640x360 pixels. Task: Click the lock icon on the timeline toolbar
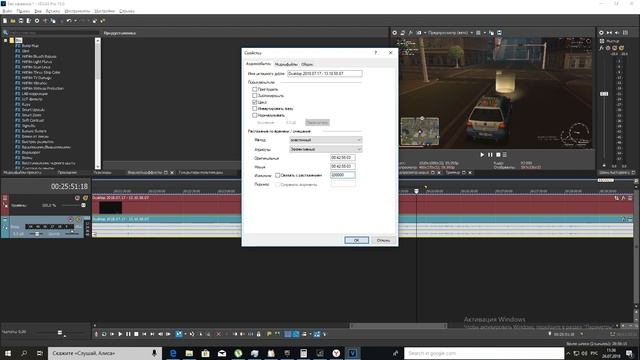click(x=258, y=334)
